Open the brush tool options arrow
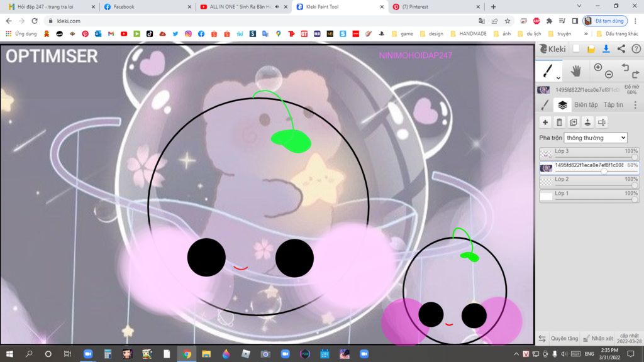This screenshot has width=644, height=362. click(558, 77)
